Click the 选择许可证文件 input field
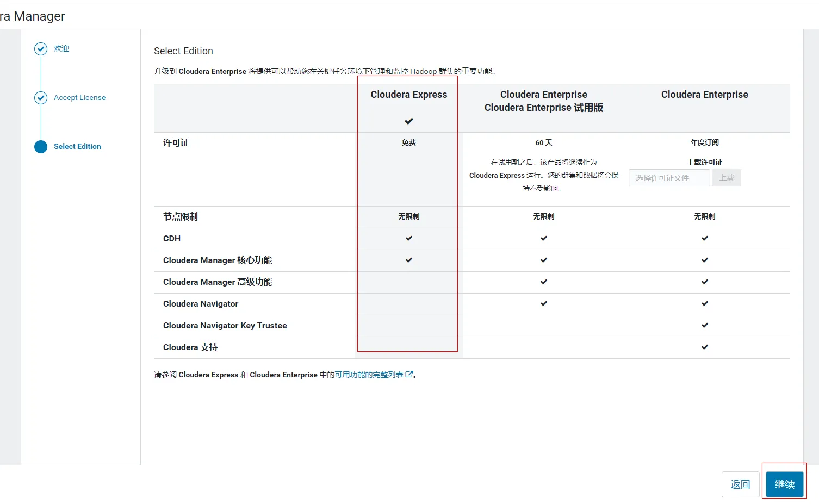 (669, 178)
